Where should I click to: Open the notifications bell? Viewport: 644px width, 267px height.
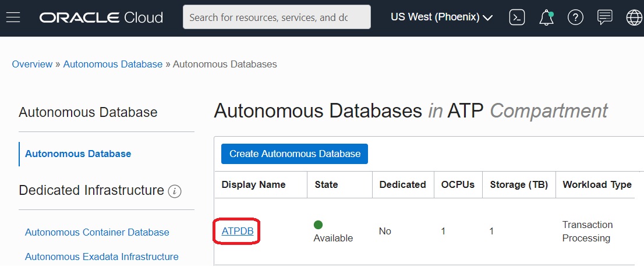point(546,17)
